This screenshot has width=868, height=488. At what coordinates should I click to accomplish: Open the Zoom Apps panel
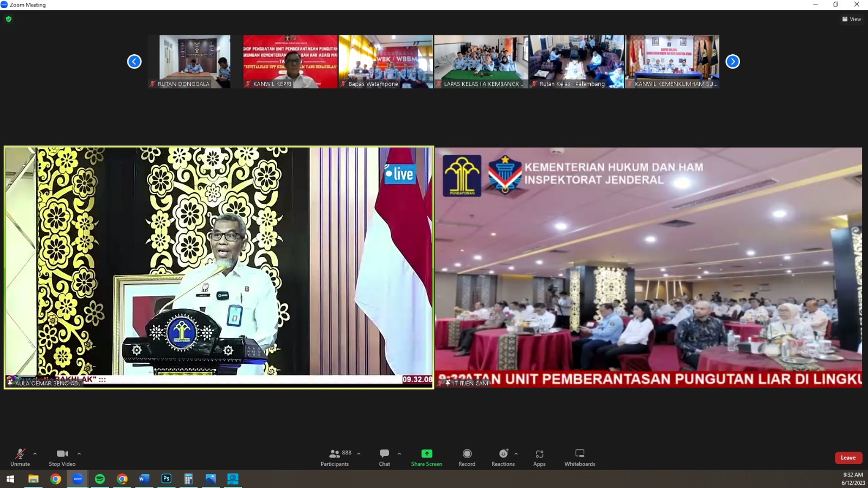pos(539,457)
